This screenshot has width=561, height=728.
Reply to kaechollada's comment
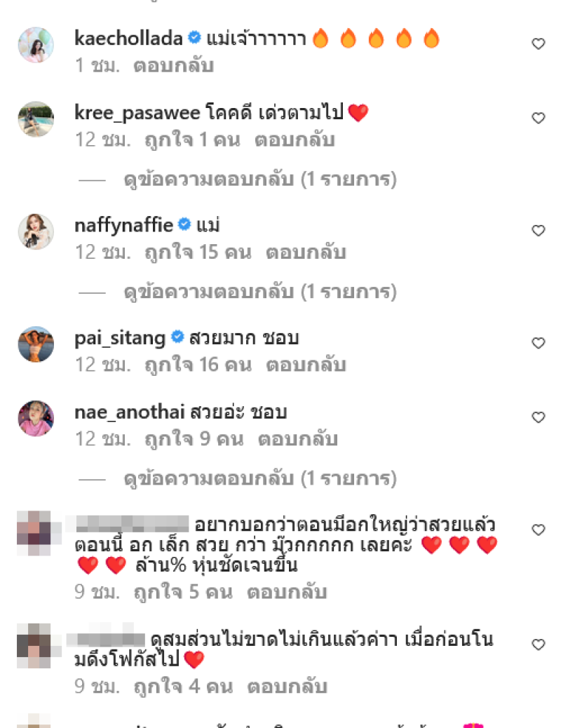click(174, 65)
